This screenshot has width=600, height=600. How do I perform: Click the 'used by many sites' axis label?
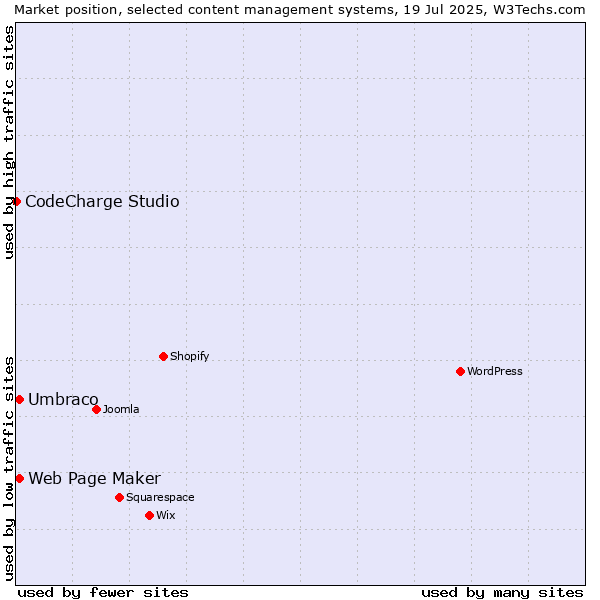(502, 593)
